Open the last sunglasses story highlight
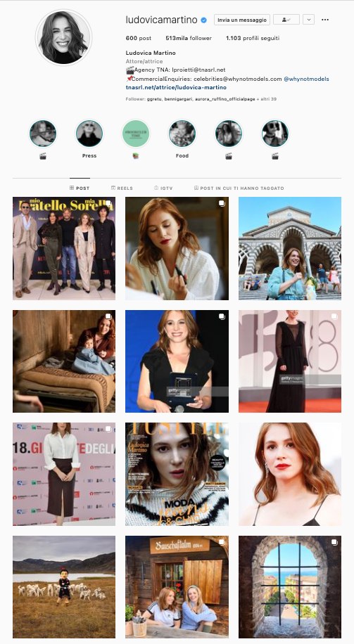Image resolution: width=354 pixels, height=644 pixels. [275, 134]
